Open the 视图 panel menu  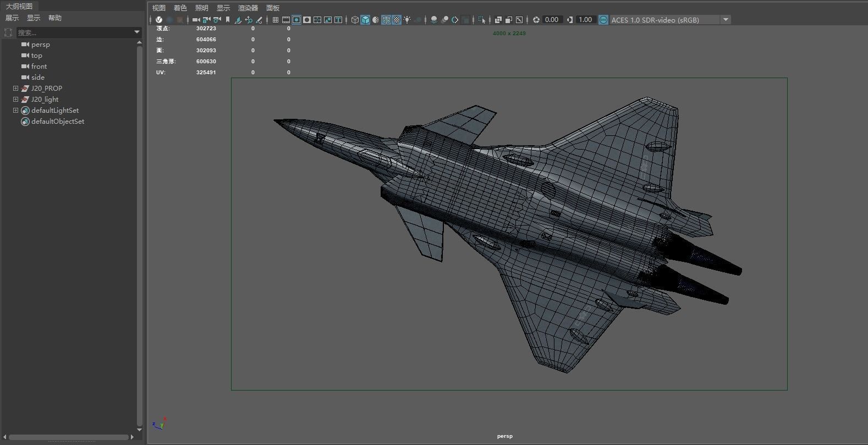(x=159, y=8)
